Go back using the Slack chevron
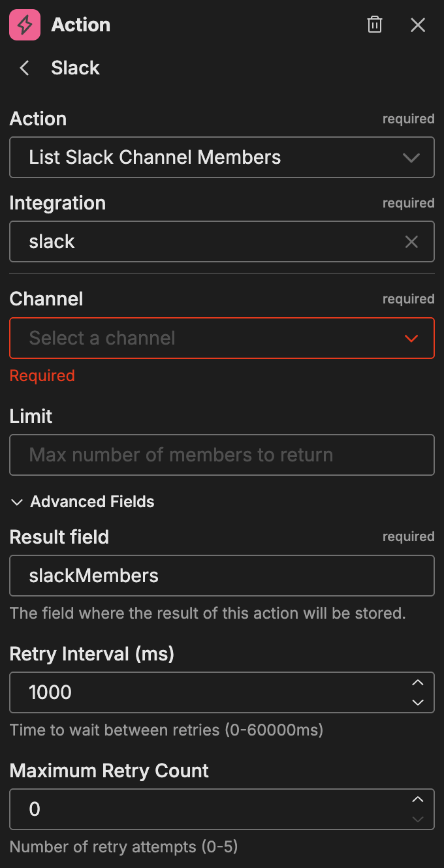The height and width of the screenshot is (868, 444). coord(25,68)
